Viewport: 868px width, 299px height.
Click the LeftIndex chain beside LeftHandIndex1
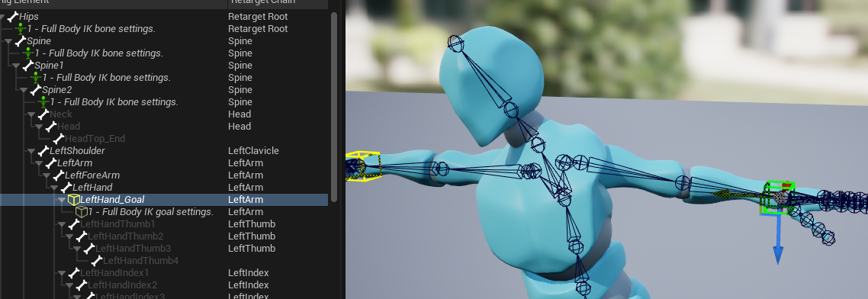(249, 273)
